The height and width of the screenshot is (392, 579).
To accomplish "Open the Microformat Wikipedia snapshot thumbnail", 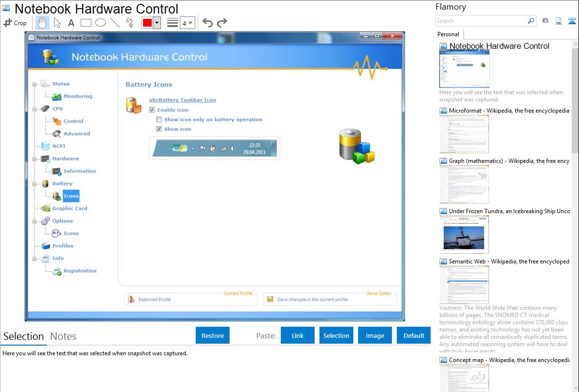I will coord(464,134).
